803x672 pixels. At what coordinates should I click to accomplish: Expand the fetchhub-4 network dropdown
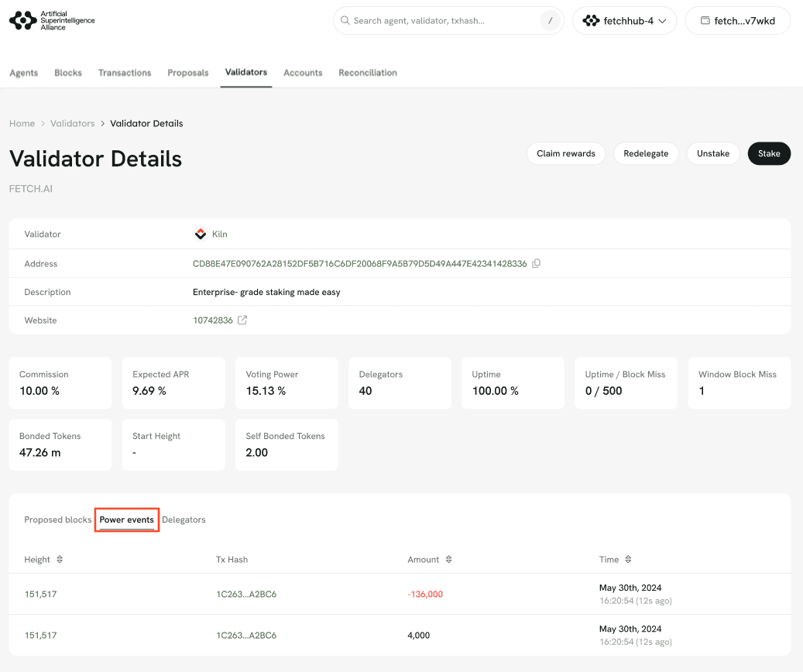[624, 21]
